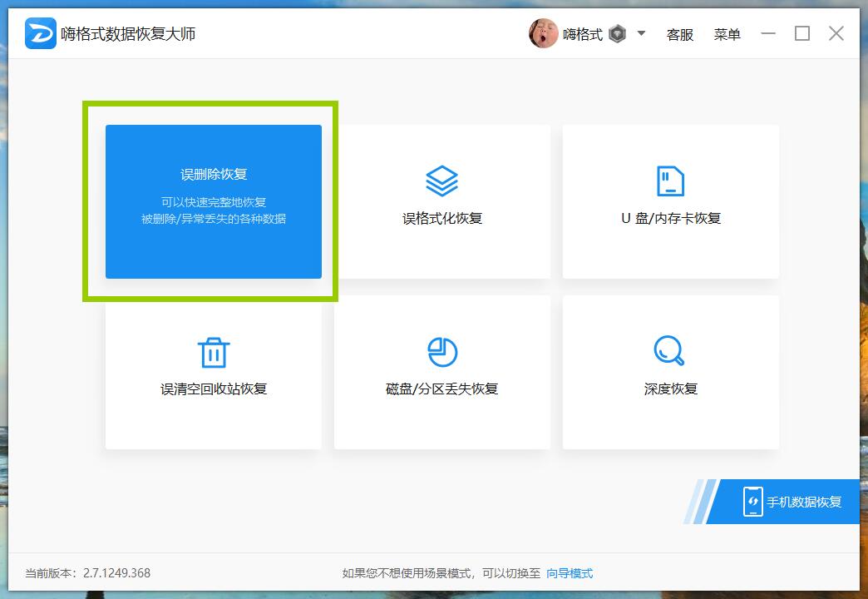Click the phone icon in 手机数据恢复
Viewport: 868px width, 599px height.
coord(753,502)
